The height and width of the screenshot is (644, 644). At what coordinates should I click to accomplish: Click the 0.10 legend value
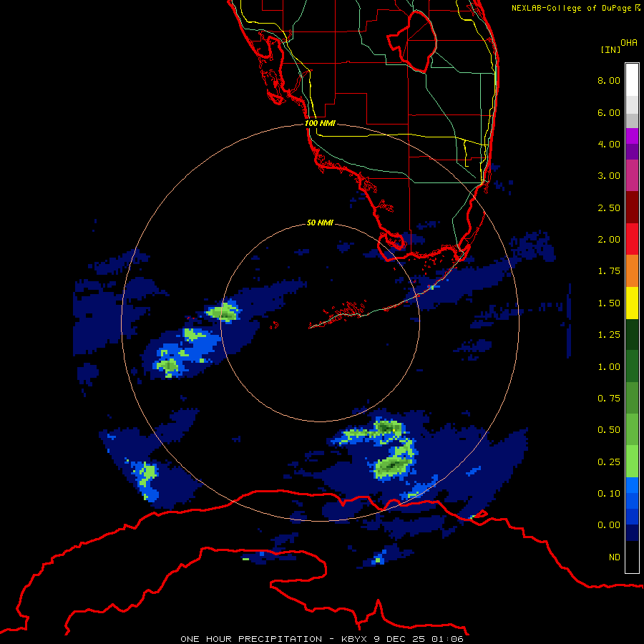pos(609,494)
